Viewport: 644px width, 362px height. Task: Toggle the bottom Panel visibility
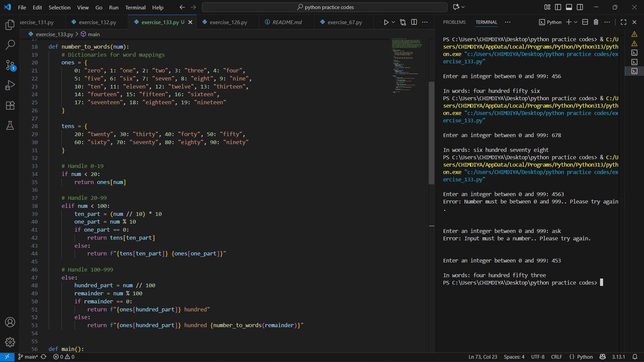pyautogui.click(x=569, y=8)
